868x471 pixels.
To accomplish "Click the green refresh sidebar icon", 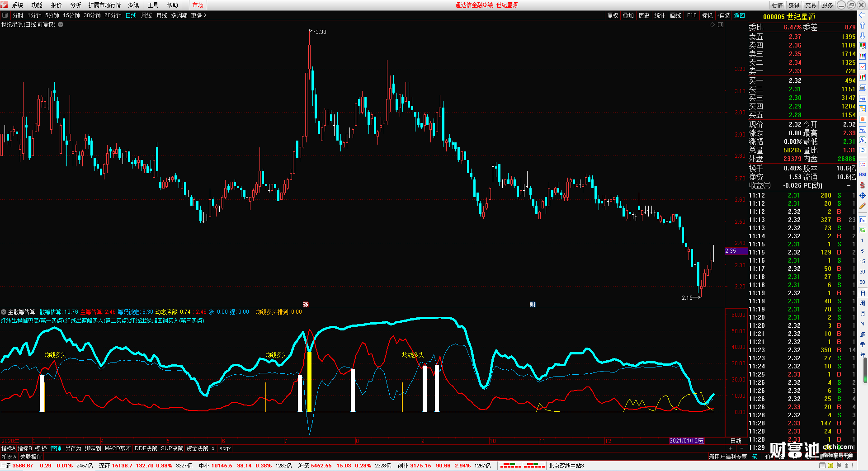I will (x=863, y=231).
